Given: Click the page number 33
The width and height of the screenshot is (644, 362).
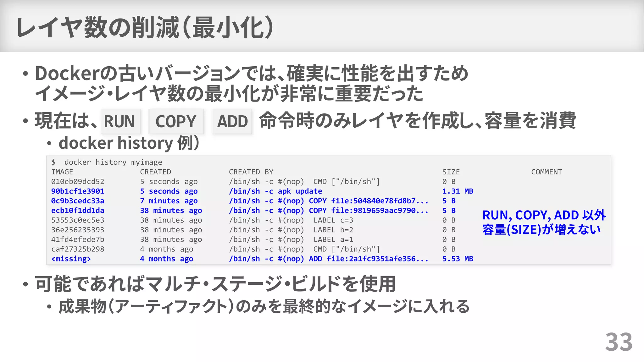Looking at the screenshot, I should 619,342.
